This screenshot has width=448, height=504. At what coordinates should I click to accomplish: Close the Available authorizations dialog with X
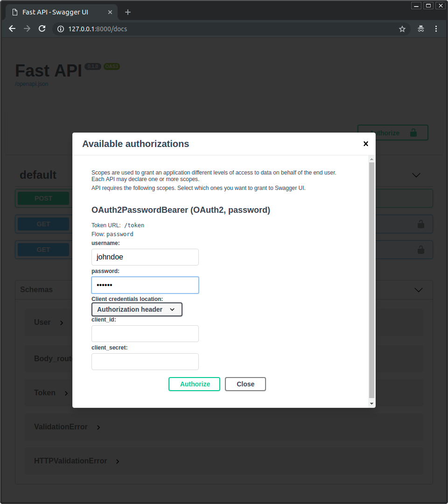pos(366,144)
